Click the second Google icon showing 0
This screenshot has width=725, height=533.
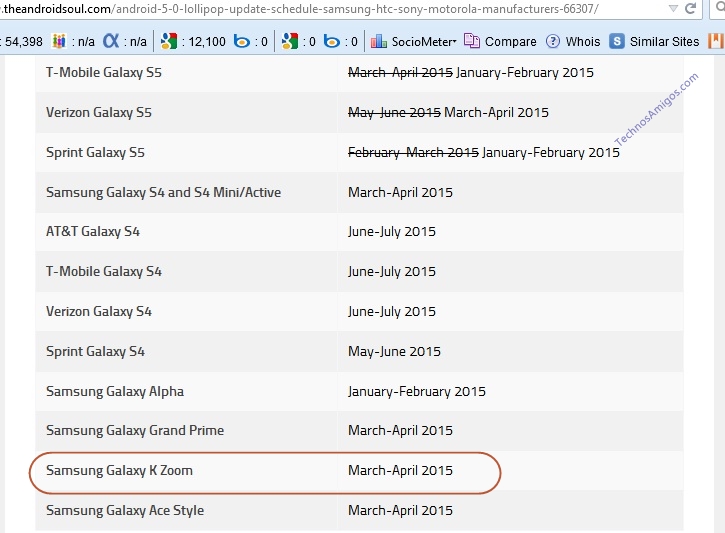(290, 41)
